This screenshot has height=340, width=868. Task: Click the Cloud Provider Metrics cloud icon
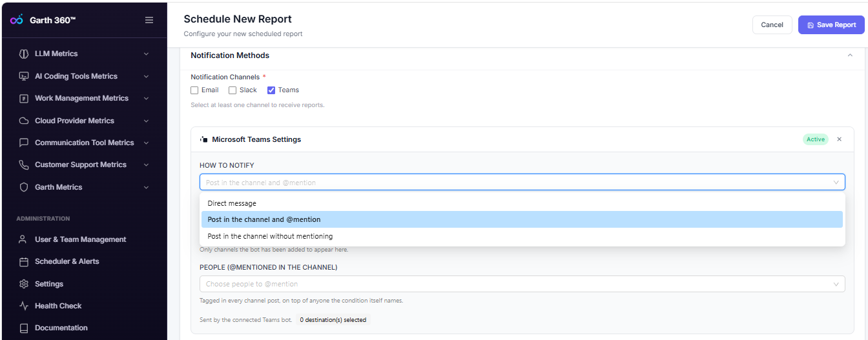click(24, 121)
